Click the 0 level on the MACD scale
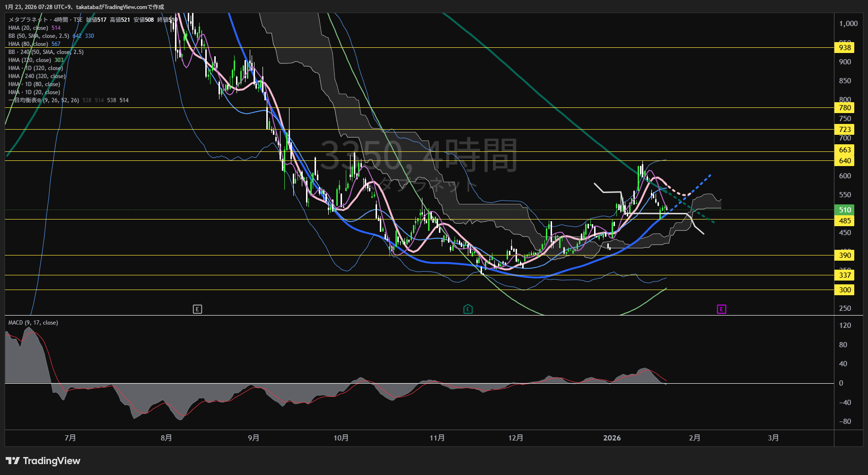The image size is (868, 475). (841, 383)
